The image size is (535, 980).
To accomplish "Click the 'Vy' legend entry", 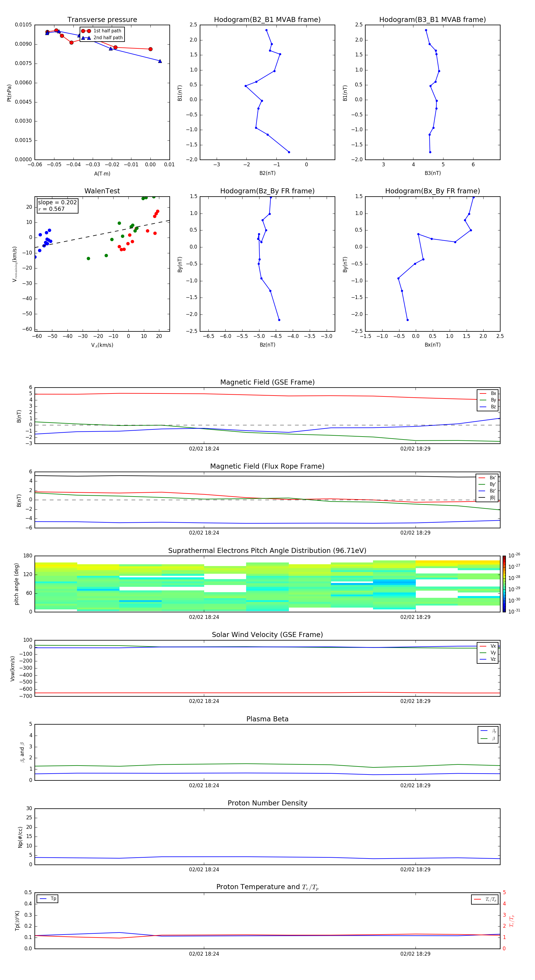I will (x=488, y=653).
